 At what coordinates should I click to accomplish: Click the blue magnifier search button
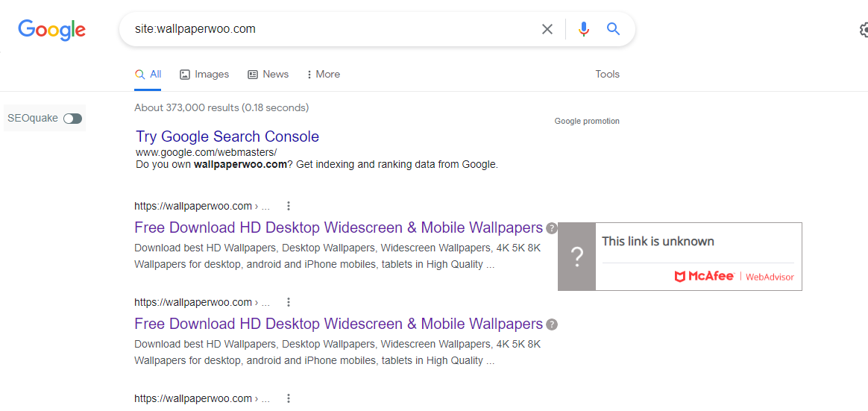coord(613,29)
